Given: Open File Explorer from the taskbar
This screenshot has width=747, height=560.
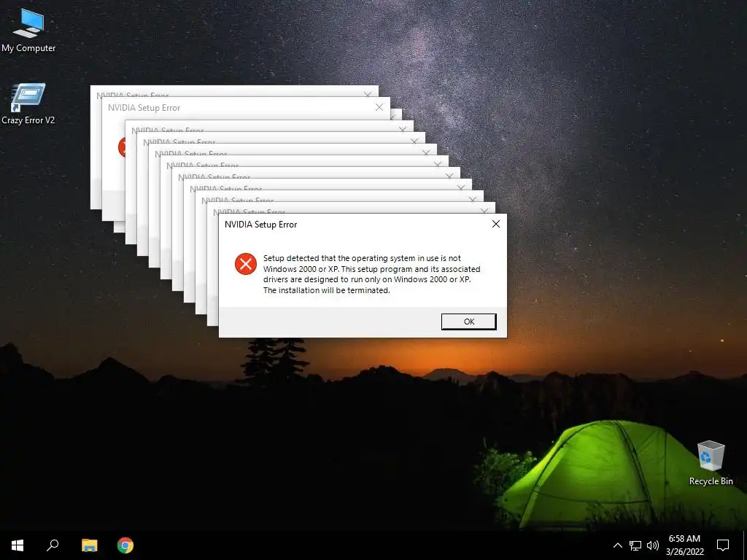Looking at the screenshot, I should tap(89, 545).
